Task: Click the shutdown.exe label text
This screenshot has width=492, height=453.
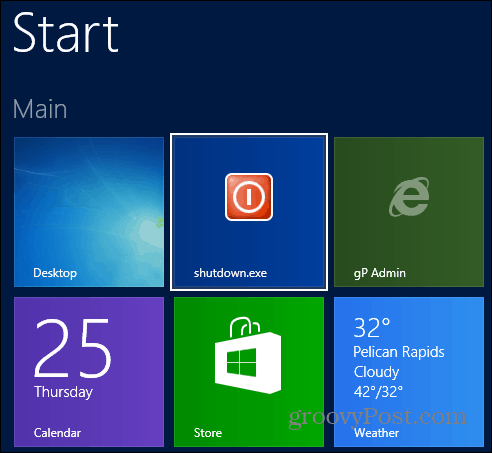Action: pos(230,273)
